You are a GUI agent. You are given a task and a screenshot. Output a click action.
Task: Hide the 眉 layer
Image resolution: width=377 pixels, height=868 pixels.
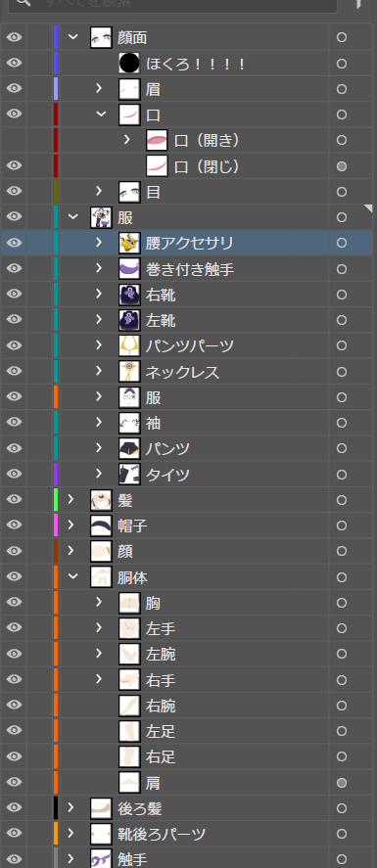click(15, 89)
